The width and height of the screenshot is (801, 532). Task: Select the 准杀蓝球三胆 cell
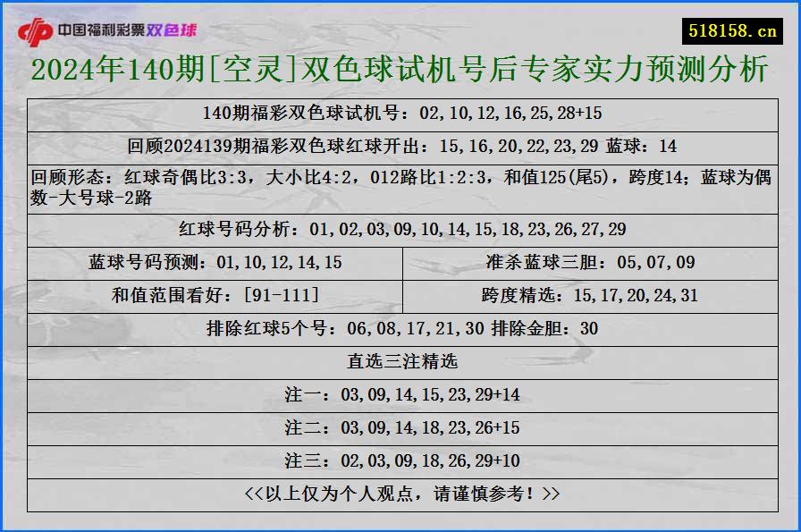tap(590, 262)
